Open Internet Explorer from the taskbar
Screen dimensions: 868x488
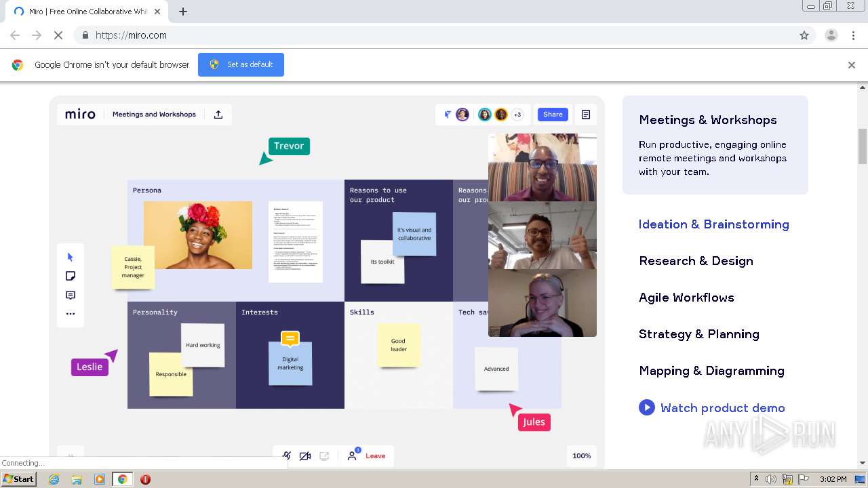54,479
